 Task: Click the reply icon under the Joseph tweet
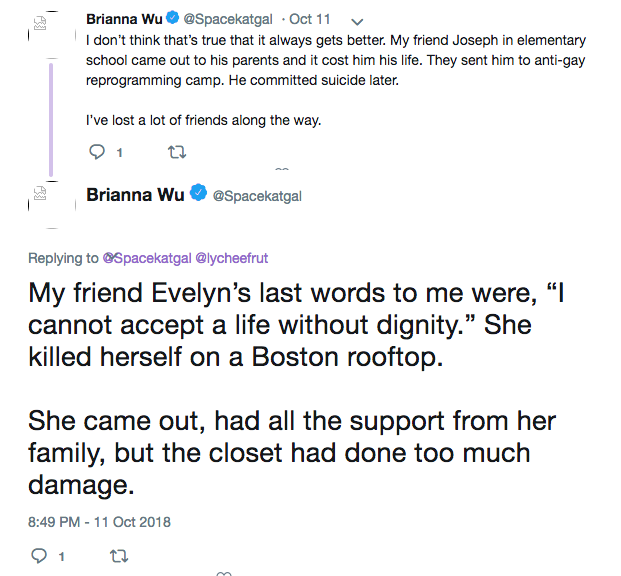(97, 152)
